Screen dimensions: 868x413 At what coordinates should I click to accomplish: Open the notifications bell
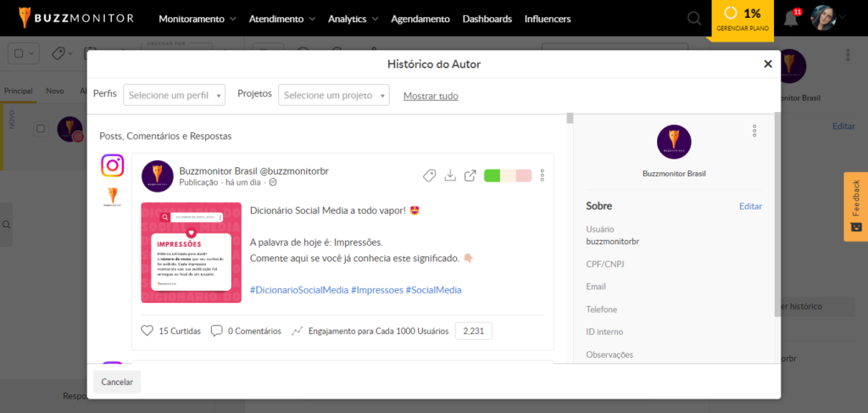click(790, 19)
